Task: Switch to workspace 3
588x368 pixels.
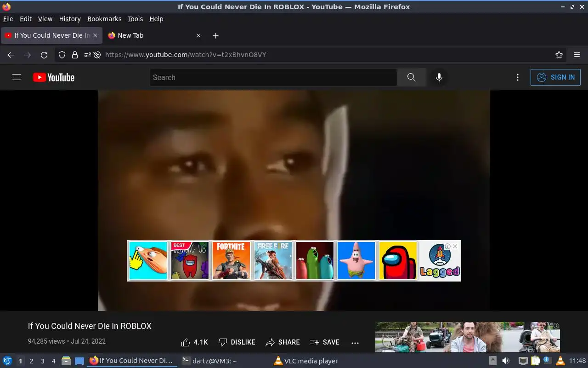Action: (42, 361)
